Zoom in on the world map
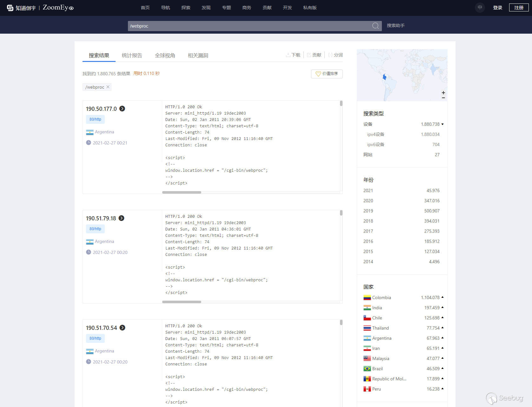 click(443, 93)
